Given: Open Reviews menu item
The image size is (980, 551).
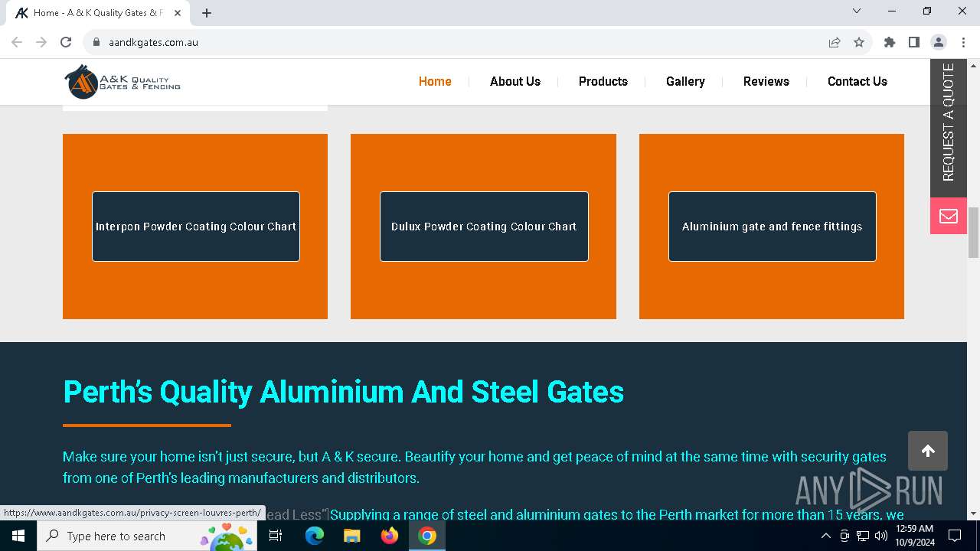Looking at the screenshot, I should coord(766,81).
